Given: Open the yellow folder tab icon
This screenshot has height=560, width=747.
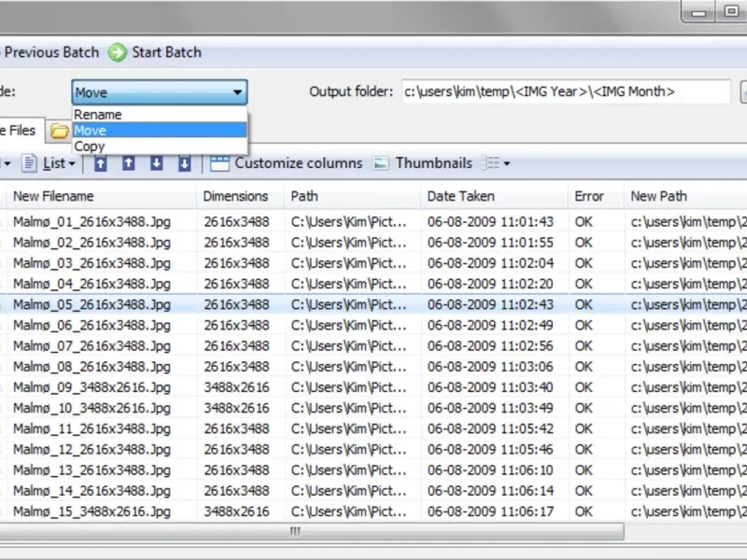Looking at the screenshot, I should point(60,131).
